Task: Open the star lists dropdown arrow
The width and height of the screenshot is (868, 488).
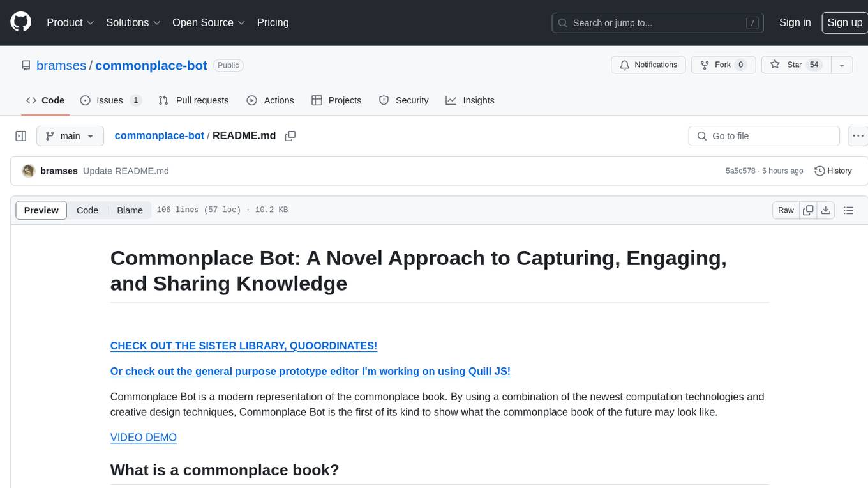Action: click(x=842, y=65)
